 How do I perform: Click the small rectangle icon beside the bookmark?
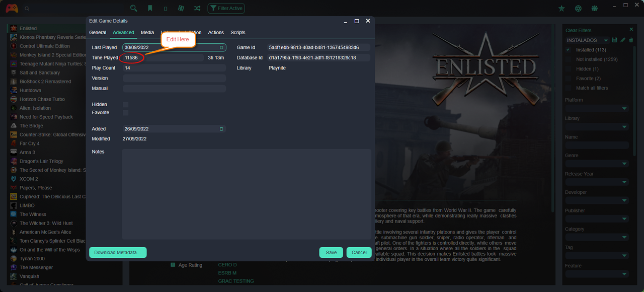point(166,8)
